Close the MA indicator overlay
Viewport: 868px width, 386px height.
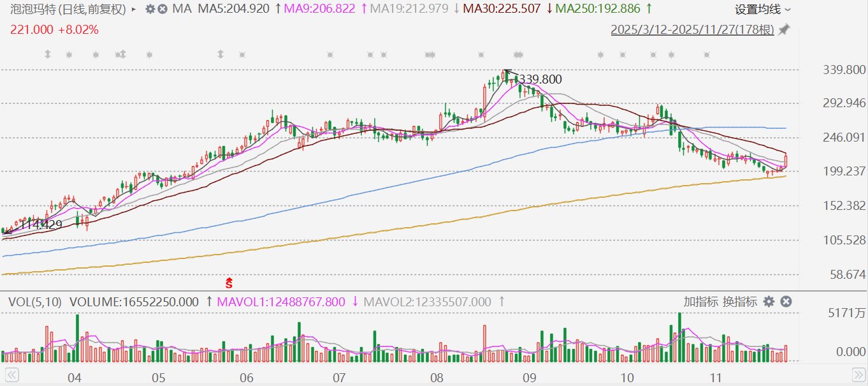pyautogui.click(x=163, y=10)
